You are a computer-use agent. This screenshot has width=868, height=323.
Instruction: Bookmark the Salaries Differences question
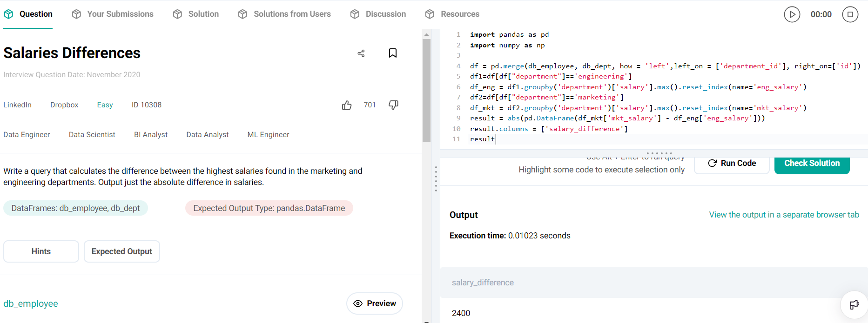pos(393,53)
